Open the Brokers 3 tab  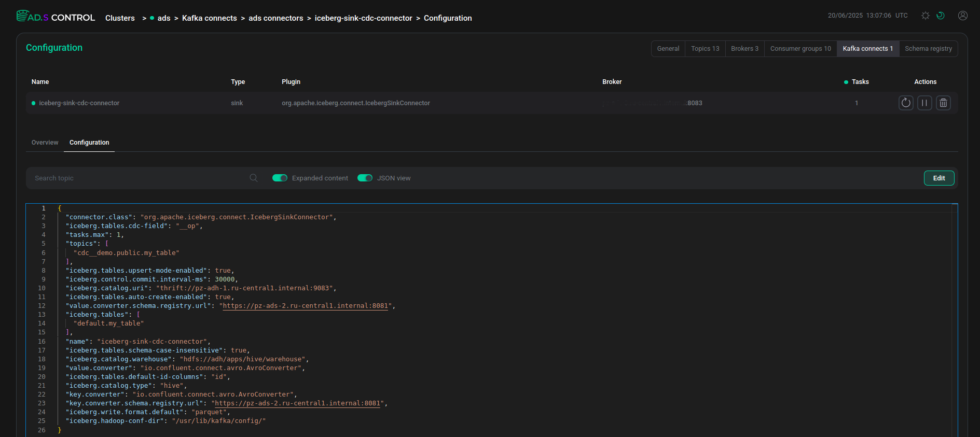coord(744,49)
